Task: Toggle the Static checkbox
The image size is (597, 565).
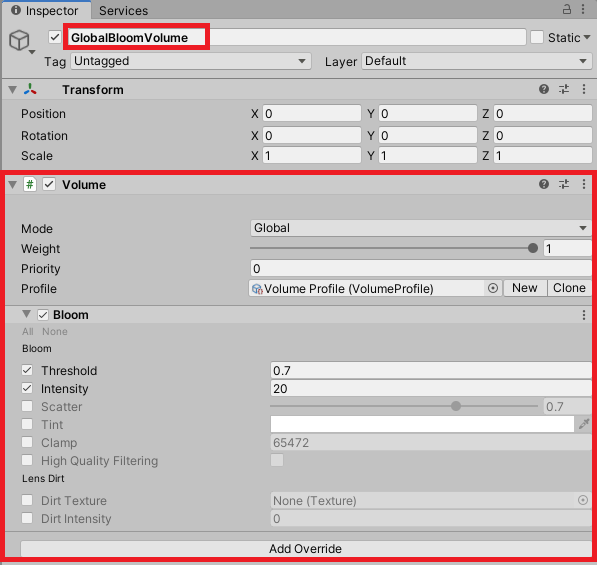Action: (x=537, y=37)
